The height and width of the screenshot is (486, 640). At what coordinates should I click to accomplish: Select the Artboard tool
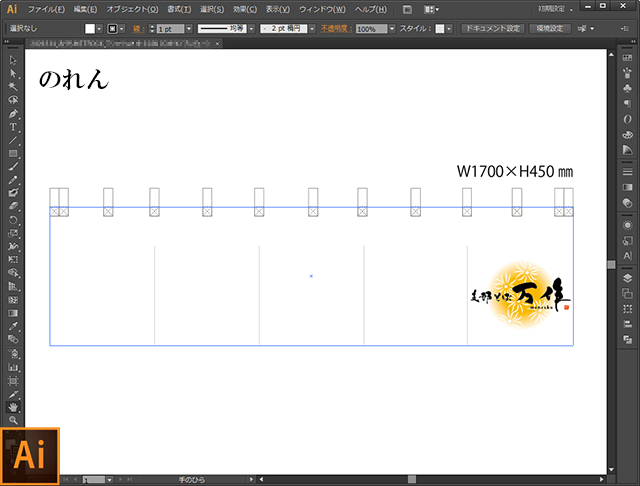pyautogui.click(x=13, y=381)
